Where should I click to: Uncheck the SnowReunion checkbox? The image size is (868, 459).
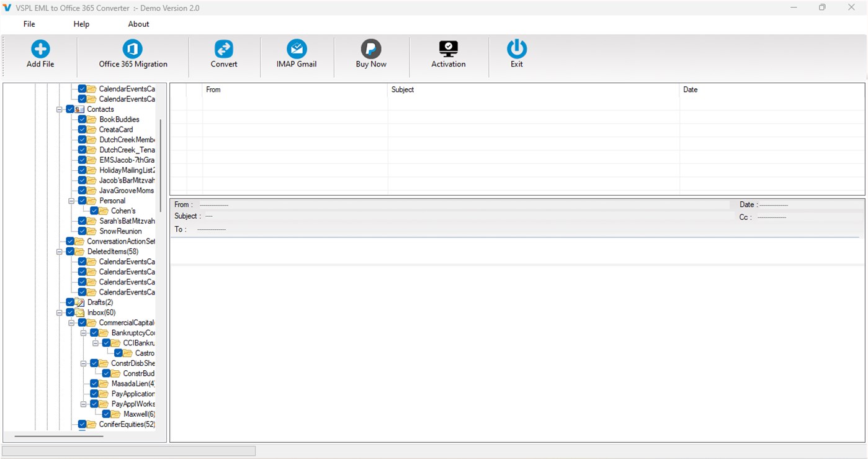pos(82,230)
